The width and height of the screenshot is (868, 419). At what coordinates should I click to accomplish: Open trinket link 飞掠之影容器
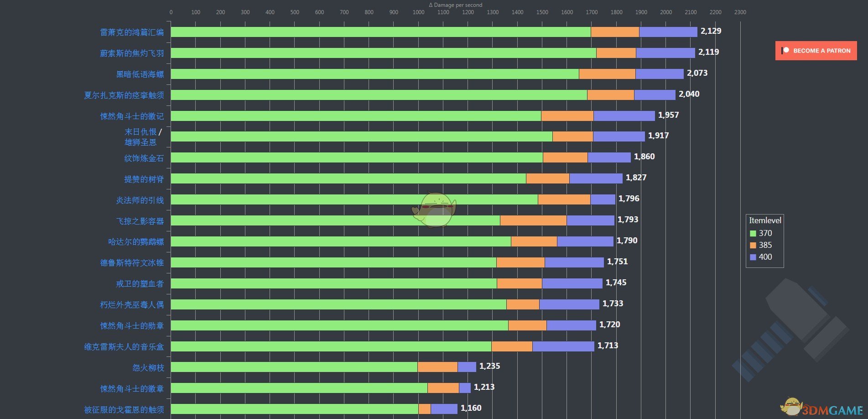(140, 221)
